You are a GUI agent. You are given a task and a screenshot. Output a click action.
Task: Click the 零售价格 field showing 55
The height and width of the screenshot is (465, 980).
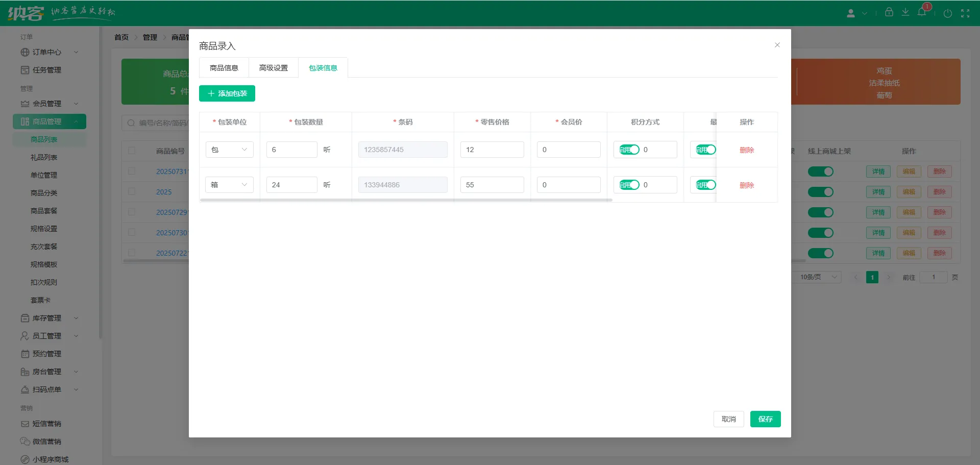(x=492, y=185)
